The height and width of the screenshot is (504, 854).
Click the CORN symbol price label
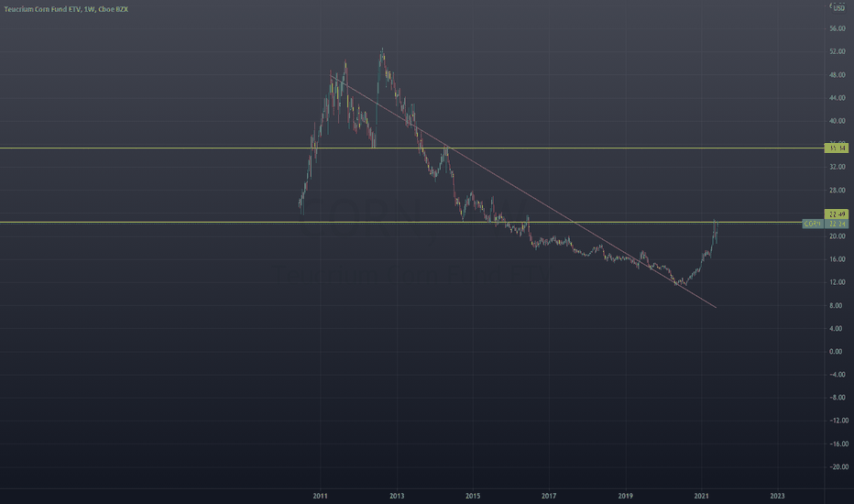(x=813, y=224)
